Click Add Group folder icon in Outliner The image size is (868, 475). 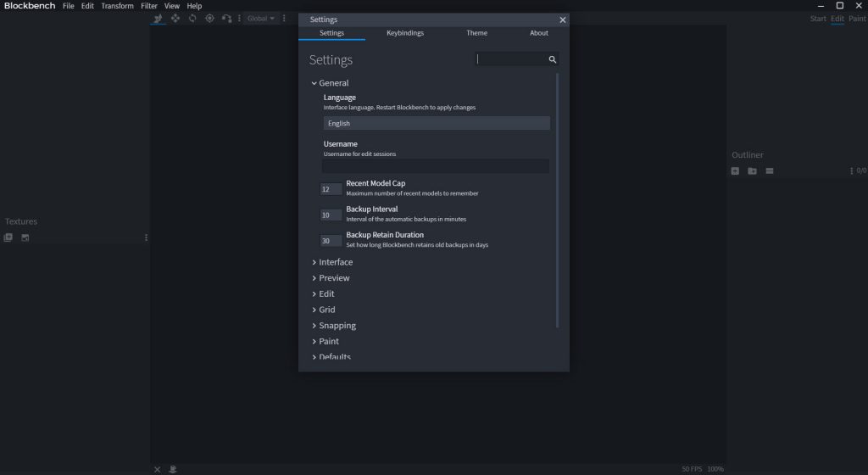pos(753,171)
